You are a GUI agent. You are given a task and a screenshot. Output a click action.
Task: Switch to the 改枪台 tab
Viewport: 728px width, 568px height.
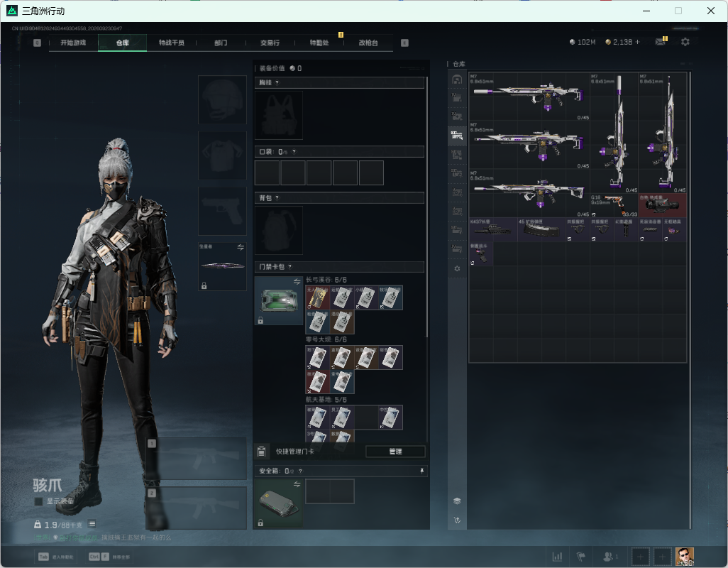[x=368, y=43]
